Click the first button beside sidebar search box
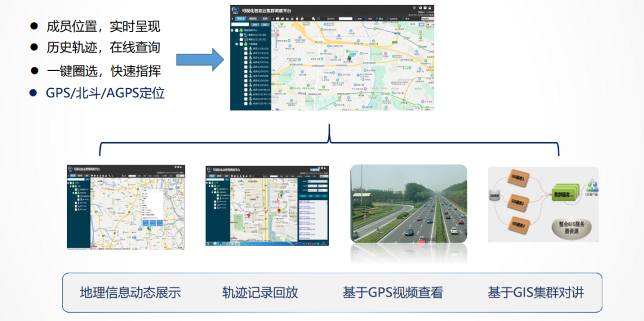644x321 pixels. coord(255,24)
